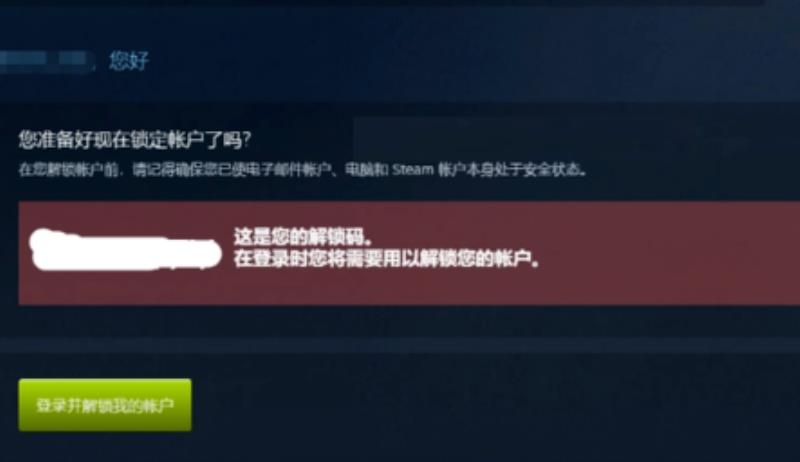Click the 这是您的解锁码 text line
This screenshot has width=800, height=462.
pyautogui.click(x=304, y=237)
